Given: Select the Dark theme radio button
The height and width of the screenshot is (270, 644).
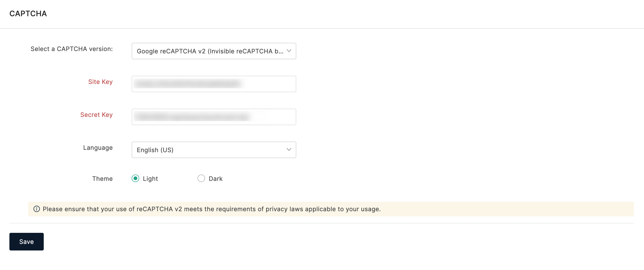Looking at the screenshot, I should click(x=201, y=178).
